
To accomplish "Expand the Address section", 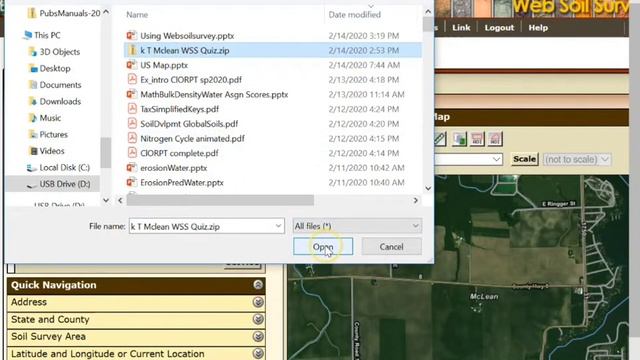I will [x=258, y=302].
